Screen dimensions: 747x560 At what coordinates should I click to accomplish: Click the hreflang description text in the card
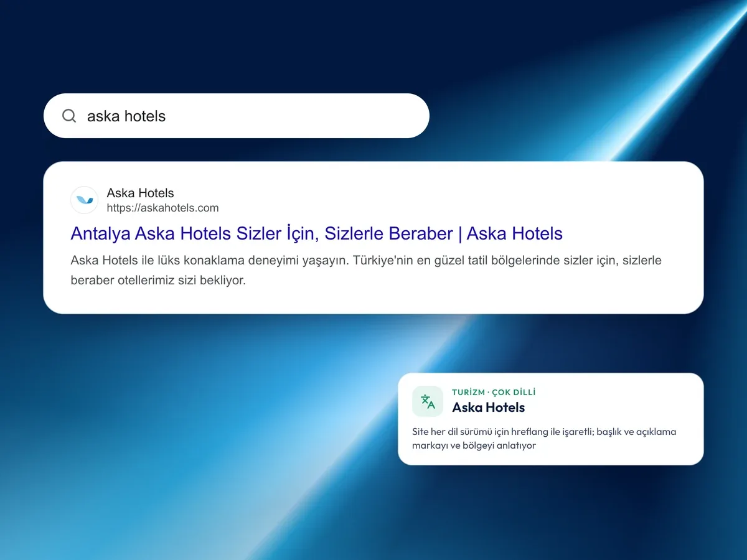pos(544,438)
